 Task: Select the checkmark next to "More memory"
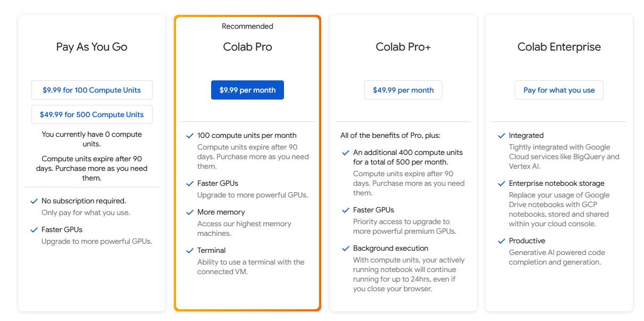(190, 212)
